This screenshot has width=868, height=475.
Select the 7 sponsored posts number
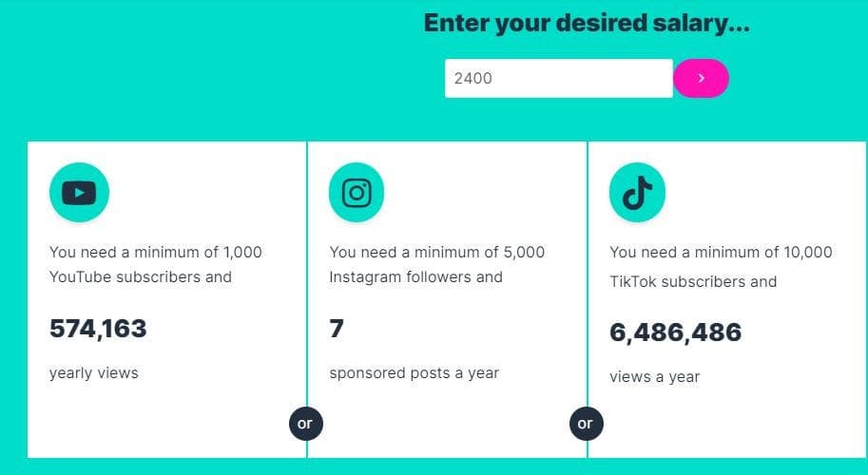pyautogui.click(x=337, y=329)
